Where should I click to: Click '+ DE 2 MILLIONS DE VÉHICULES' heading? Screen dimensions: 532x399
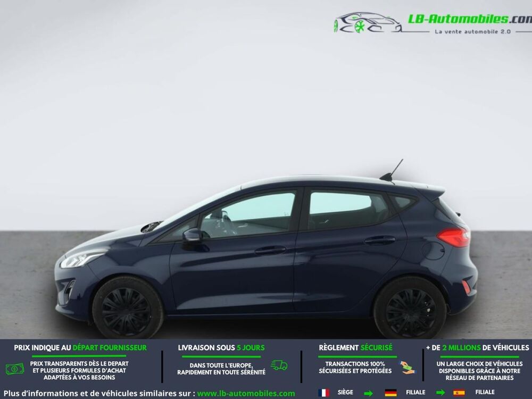coord(477,348)
